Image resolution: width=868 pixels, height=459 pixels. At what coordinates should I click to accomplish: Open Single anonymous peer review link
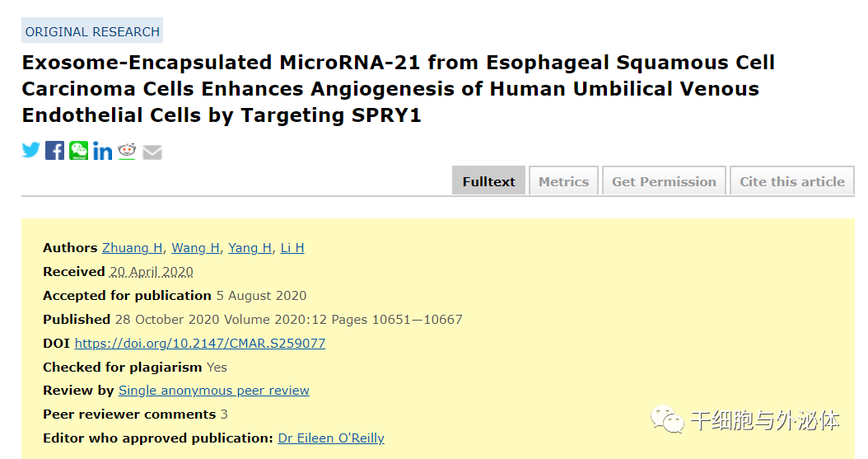213,391
